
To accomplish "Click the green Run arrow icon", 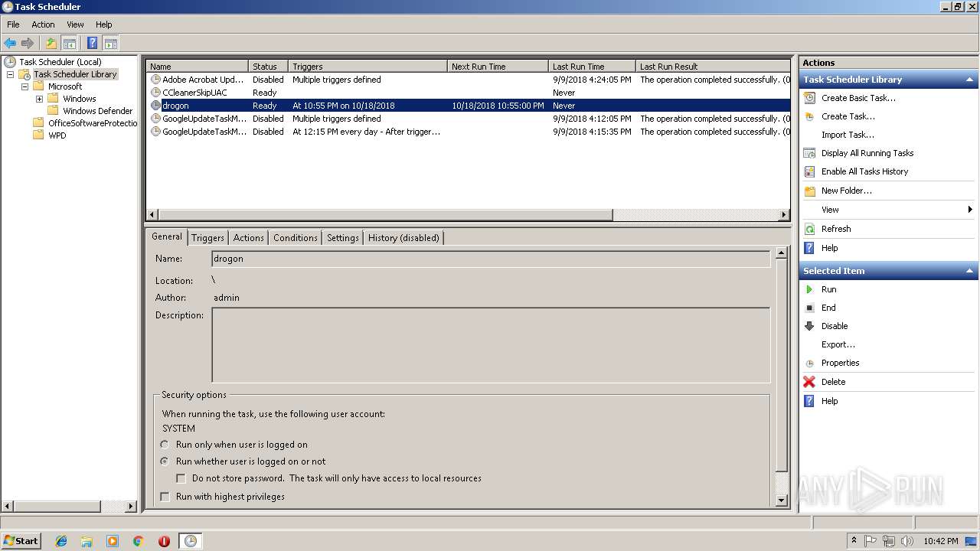I will [x=809, y=289].
